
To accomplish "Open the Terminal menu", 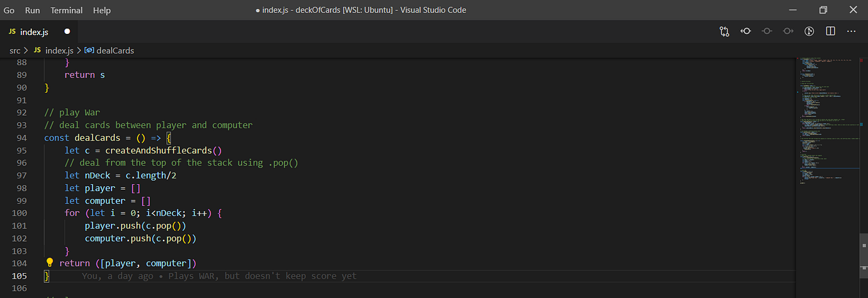I will [66, 10].
